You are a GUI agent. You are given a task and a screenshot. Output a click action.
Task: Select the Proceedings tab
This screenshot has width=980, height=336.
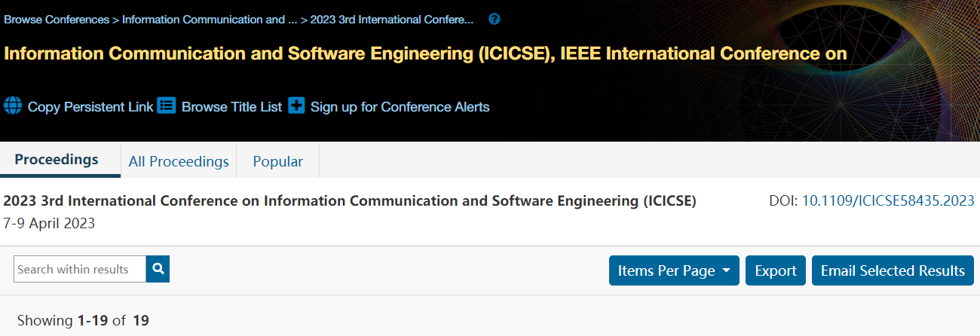57,160
